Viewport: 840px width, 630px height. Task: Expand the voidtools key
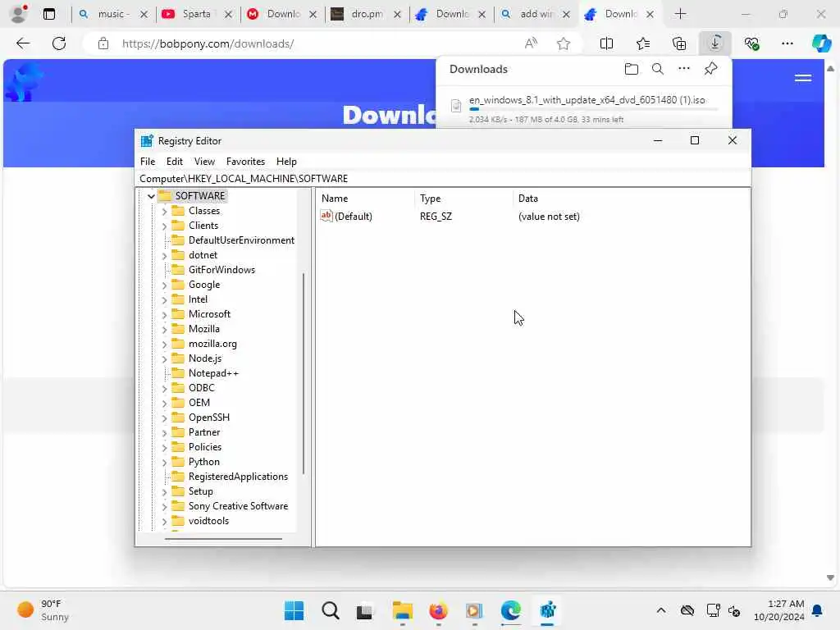pos(164,521)
